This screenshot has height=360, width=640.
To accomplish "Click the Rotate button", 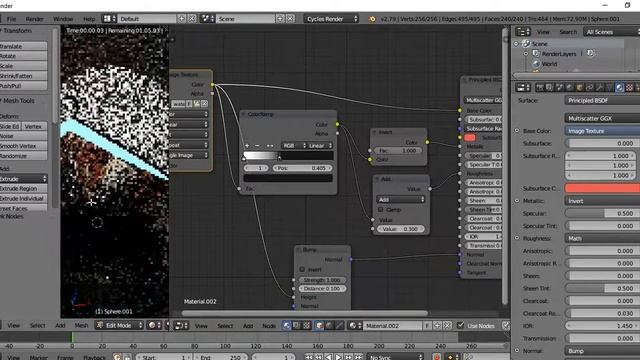I will point(23,56).
